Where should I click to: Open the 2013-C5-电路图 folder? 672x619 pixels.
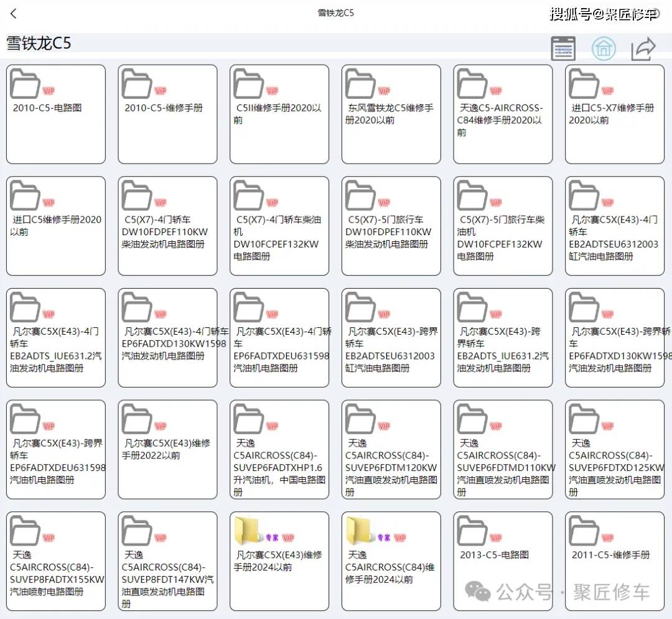(503, 562)
